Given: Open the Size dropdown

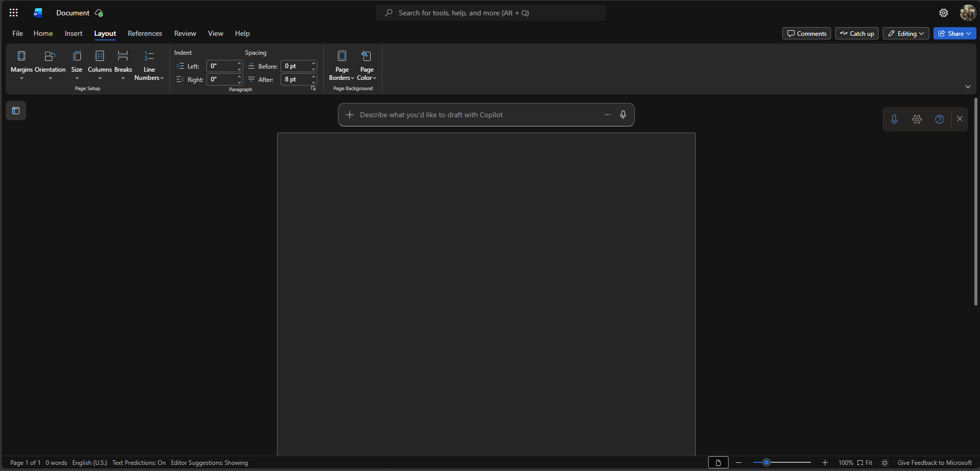Looking at the screenshot, I should (x=77, y=65).
